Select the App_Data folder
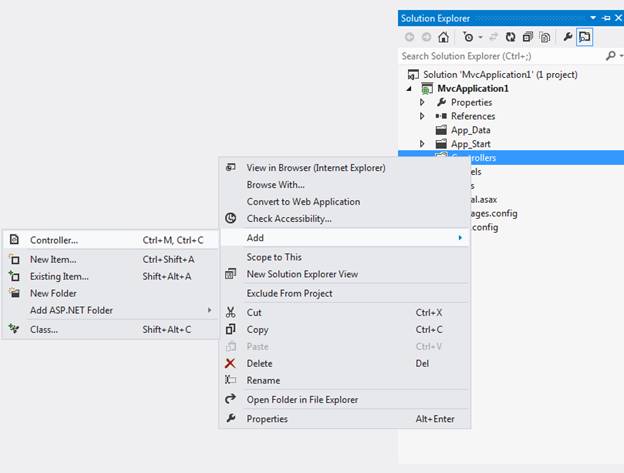 (x=470, y=130)
